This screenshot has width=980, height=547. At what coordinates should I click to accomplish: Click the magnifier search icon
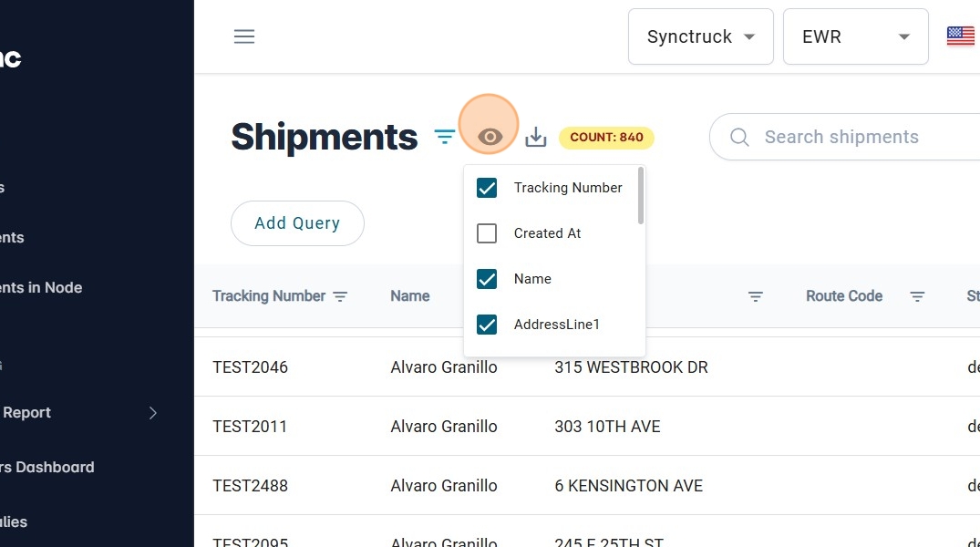pyautogui.click(x=739, y=137)
